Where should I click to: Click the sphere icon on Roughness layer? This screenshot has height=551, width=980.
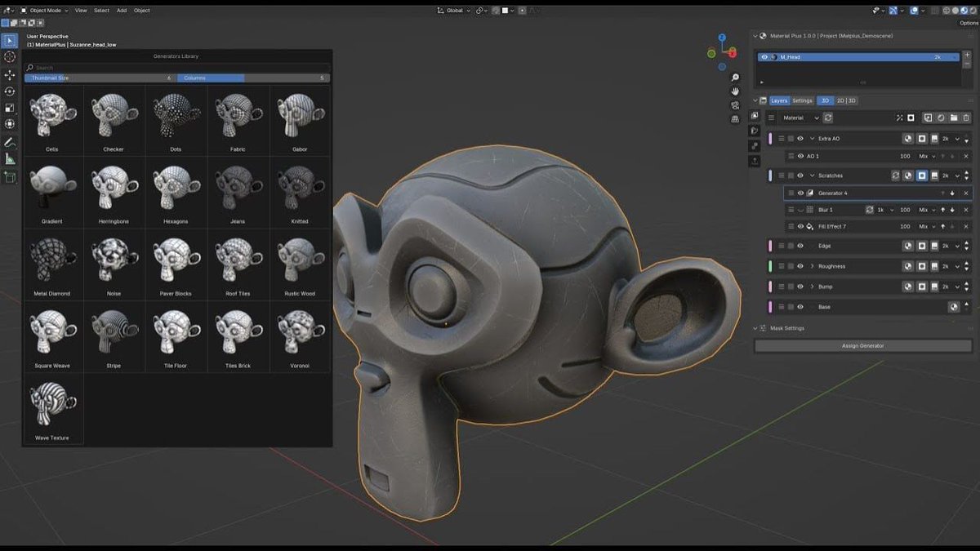click(908, 266)
